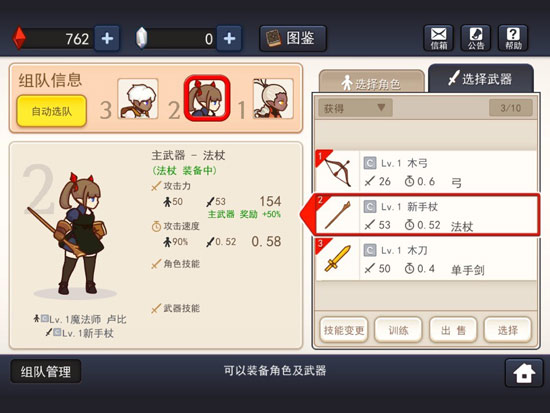Open the announcements (公告) icon
The height and width of the screenshot is (413, 550).
click(476, 38)
